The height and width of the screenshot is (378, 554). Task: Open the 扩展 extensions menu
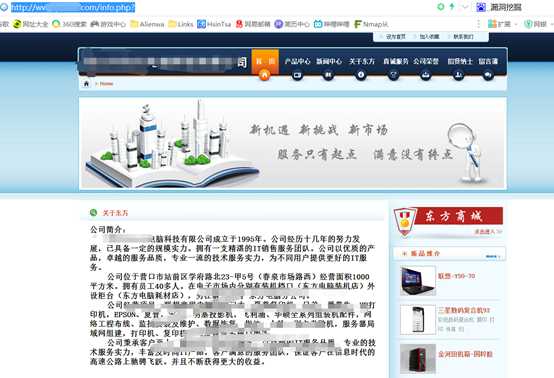click(x=502, y=24)
